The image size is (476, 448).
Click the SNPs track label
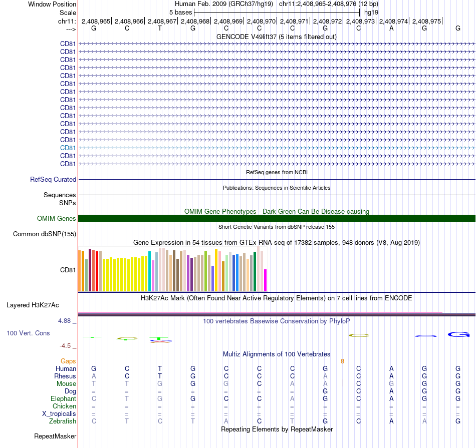click(68, 203)
